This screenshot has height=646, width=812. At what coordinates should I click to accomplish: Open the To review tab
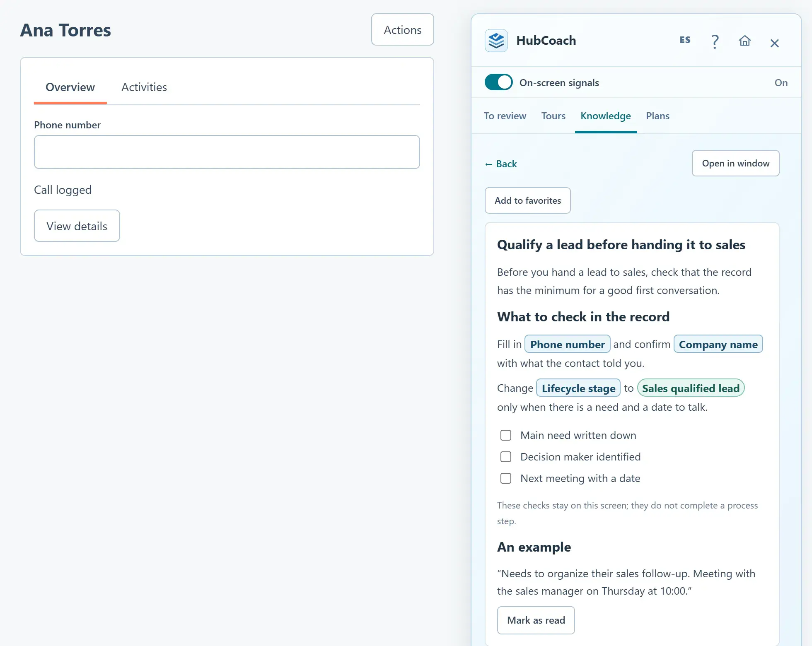(x=505, y=116)
